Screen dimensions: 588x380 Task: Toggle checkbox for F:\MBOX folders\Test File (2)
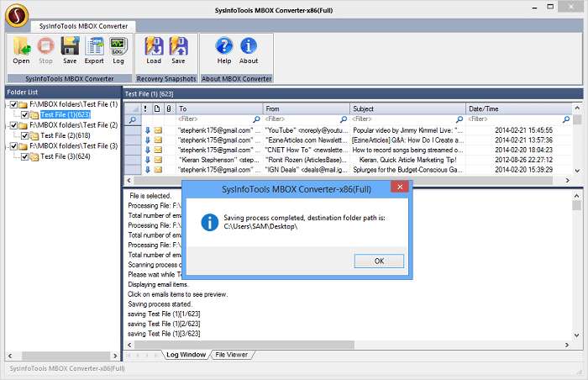point(14,125)
